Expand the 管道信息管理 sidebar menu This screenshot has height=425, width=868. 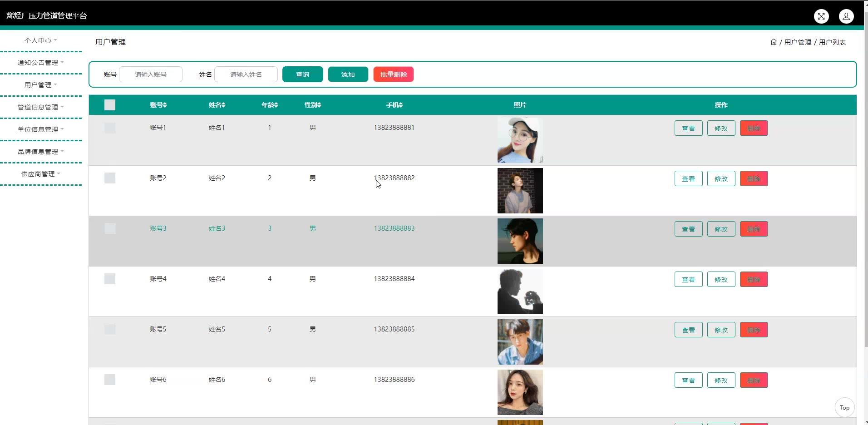coord(40,107)
